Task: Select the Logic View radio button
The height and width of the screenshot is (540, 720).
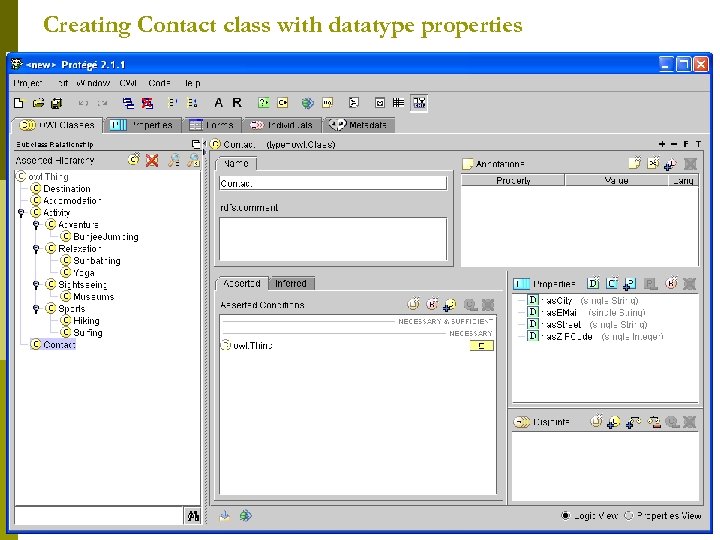Action: click(x=565, y=516)
